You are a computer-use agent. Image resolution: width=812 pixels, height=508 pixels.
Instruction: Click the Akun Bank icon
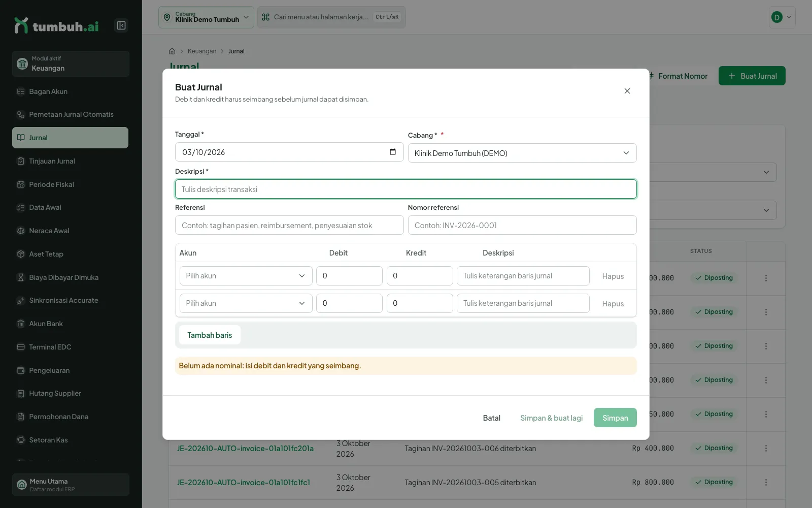tap(21, 324)
